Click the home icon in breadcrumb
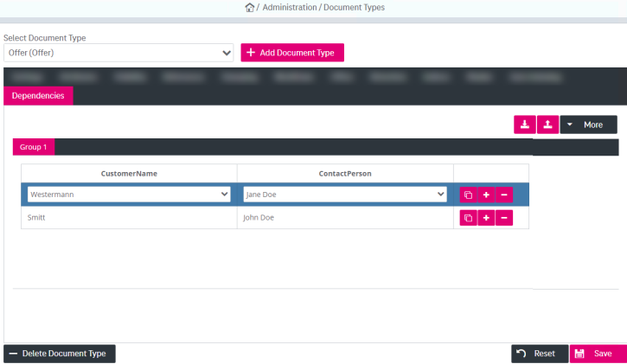627x364 pixels. [250, 8]
